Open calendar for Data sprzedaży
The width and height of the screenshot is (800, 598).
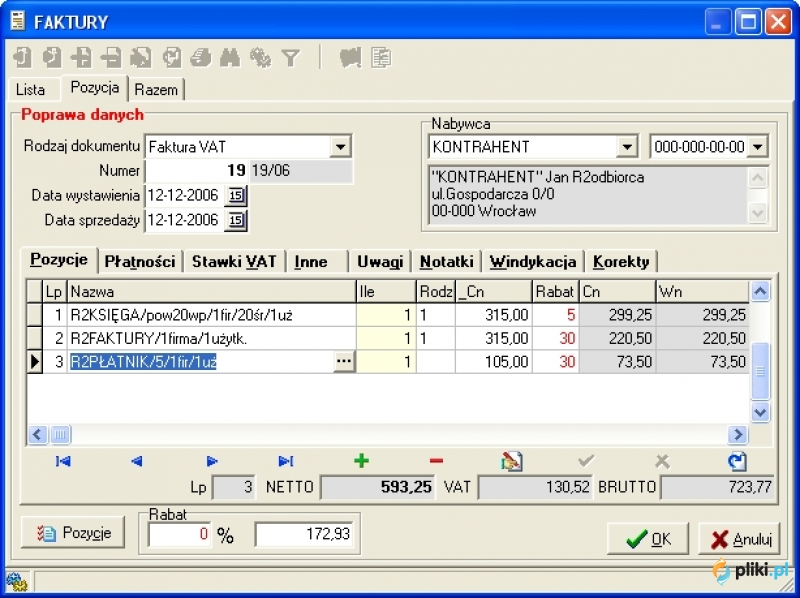coord(236,220)
